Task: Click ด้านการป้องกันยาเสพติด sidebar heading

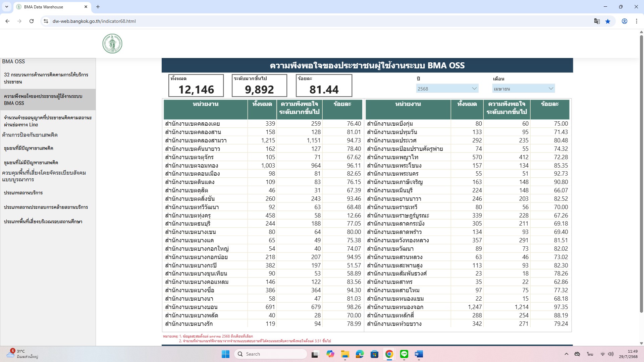Action: click(30, 135)
